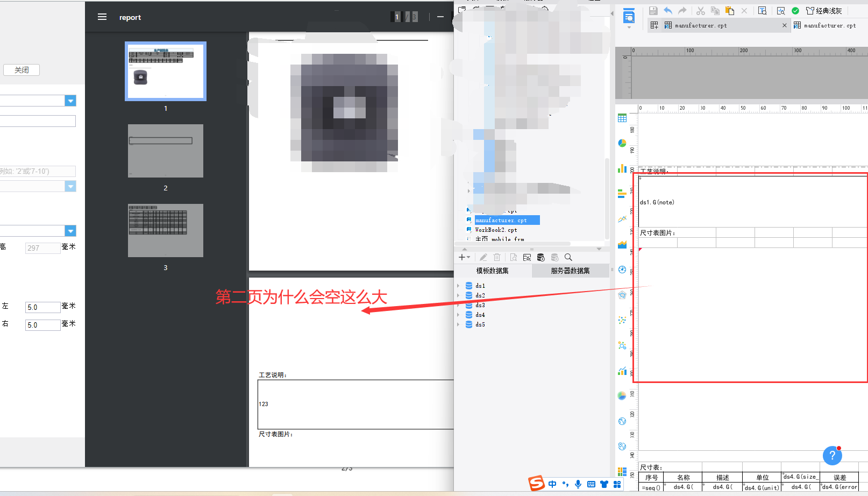Open the top dropdown in print settings
This screenshot has width=868, height=496.
tap(70, 101)
